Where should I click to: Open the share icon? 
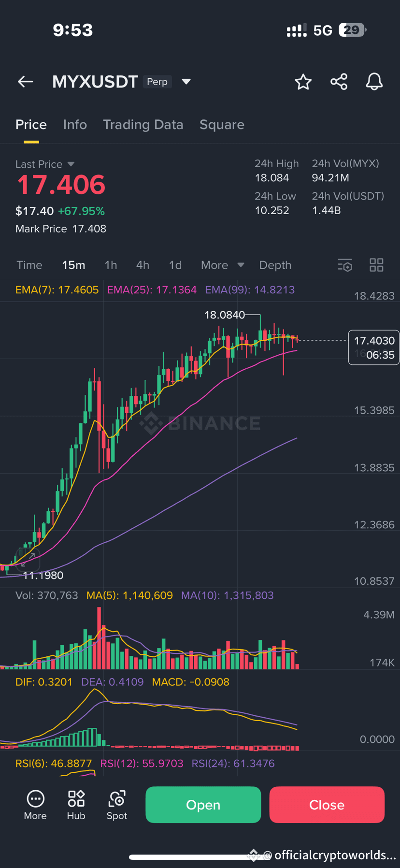[339, 82]
